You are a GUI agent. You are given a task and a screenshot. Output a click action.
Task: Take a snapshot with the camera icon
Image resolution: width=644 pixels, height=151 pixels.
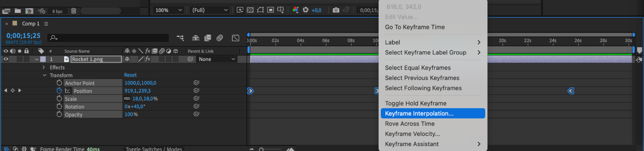[x=336, y=10]
